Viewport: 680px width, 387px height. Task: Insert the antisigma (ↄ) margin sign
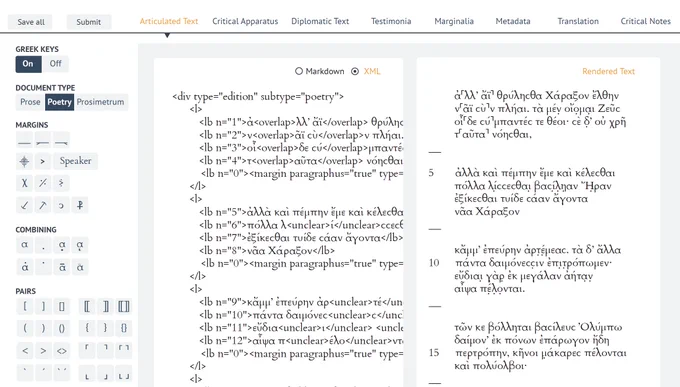click(61, 205)
